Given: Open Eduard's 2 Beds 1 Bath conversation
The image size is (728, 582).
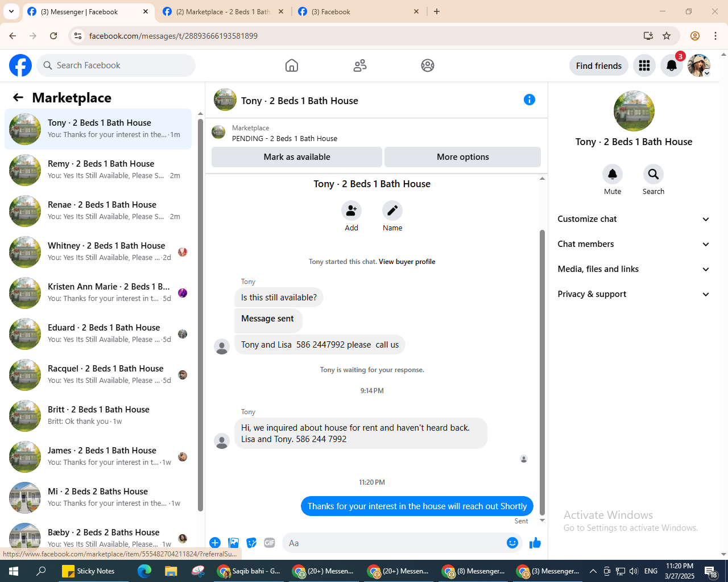Looking at the screenshot, I should click(x=98, y=333).
